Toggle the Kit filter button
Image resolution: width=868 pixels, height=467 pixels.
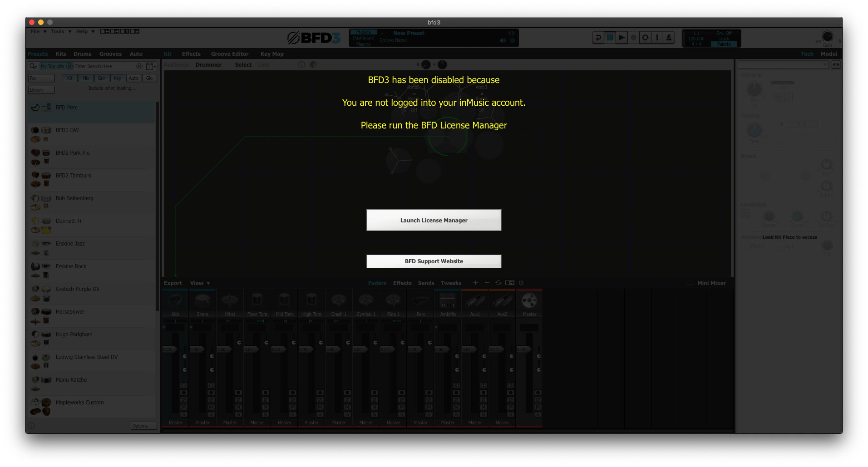coord(69,78)
